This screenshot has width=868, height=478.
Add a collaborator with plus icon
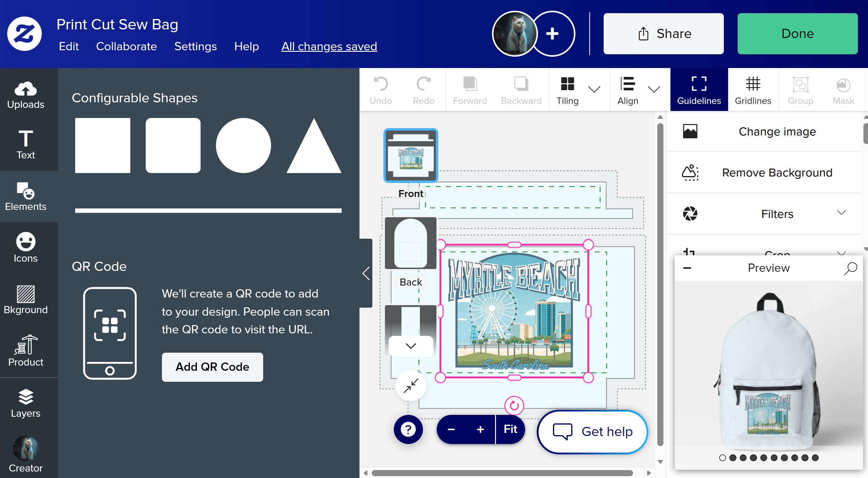(x=553, y=34)
